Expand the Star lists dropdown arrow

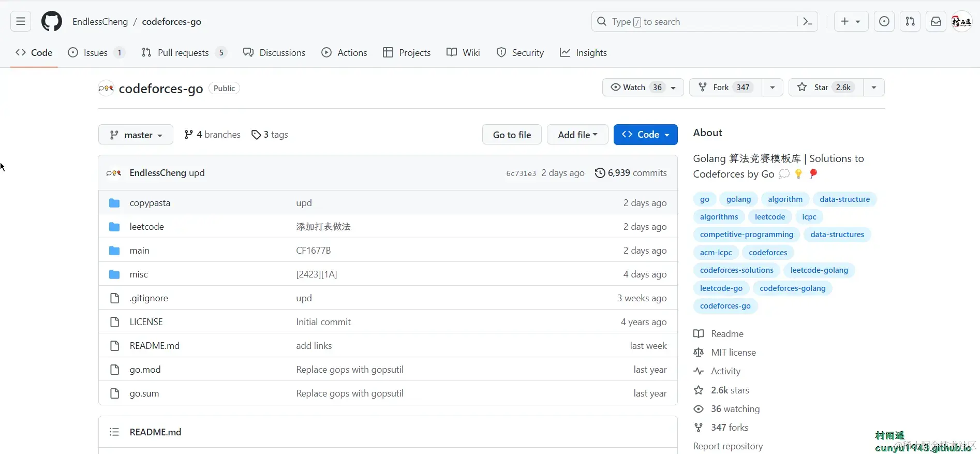pos(874,87)
